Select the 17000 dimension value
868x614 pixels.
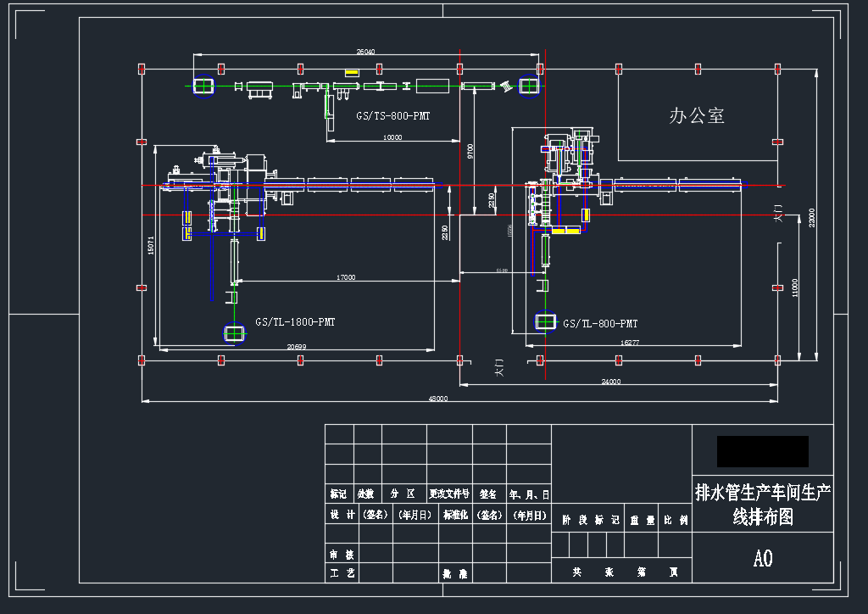coord(346,277)
